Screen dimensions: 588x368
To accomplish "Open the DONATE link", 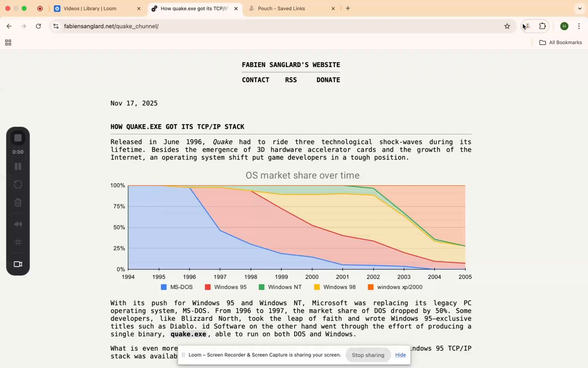I will click(328, 80).
